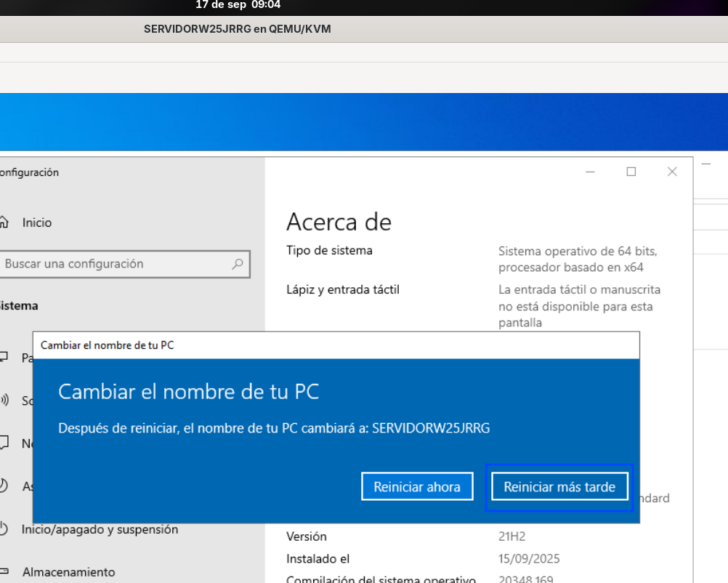Viewport: 728px width, 583px height.
Task: Select text 'Sistema operativo de 64 bits'
Action: coord(577,252)
